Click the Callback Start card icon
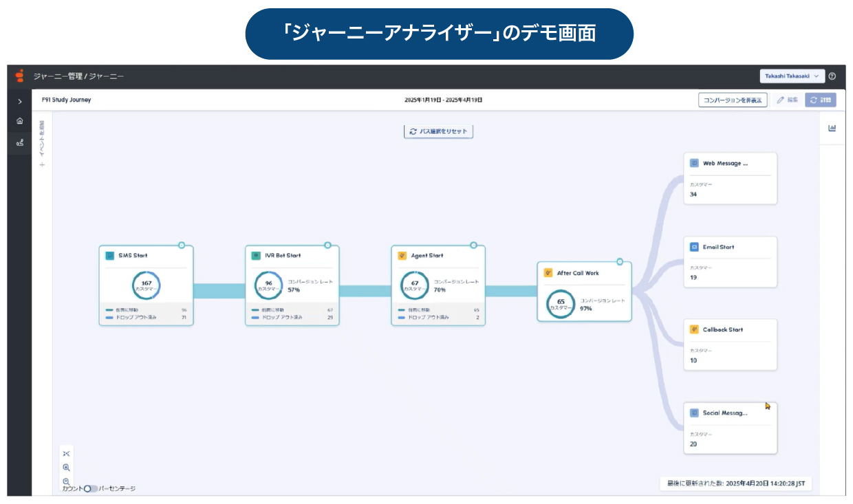The height and width of the screenshot is (504, 853). pos(694,330)
